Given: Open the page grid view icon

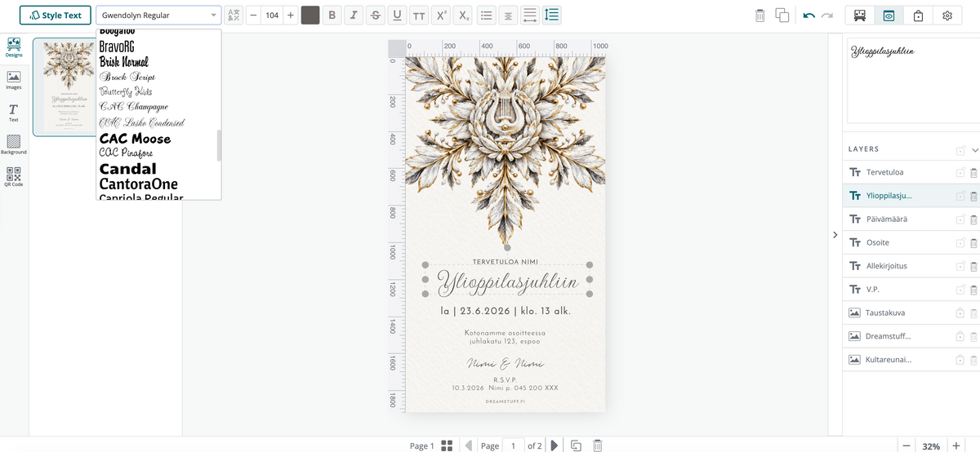Looking at the screenshot, I should 447,445.
